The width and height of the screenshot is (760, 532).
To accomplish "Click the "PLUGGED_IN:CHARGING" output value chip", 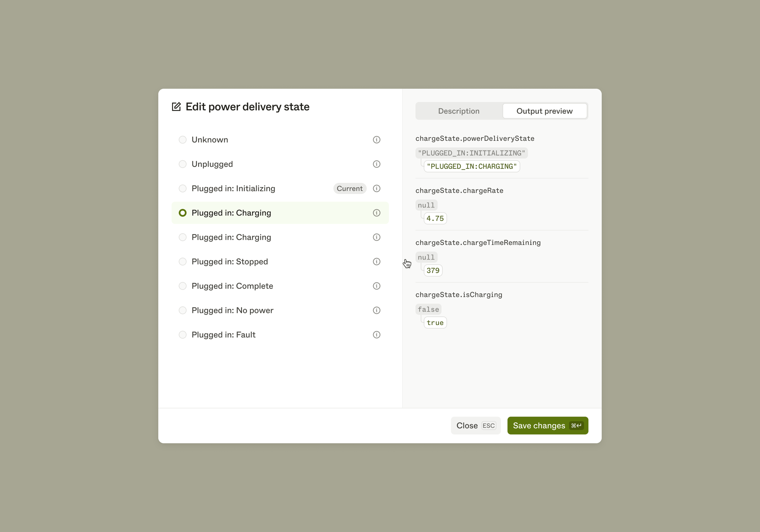I will coord(472,166).
